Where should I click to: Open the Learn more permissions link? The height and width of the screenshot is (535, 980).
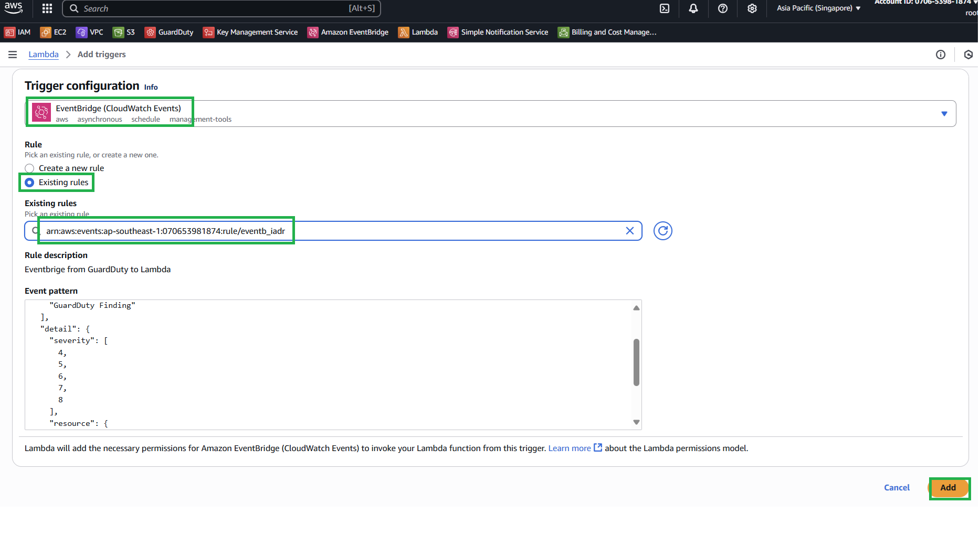click(575, 448)
